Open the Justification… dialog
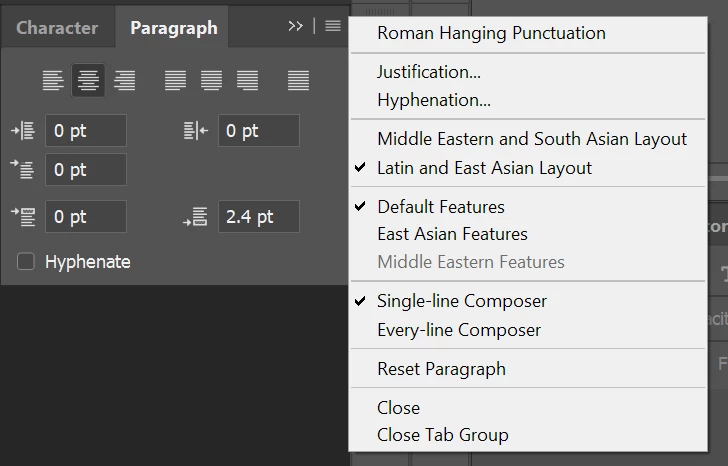The image size is (728, 466). (x=428, y=72)
